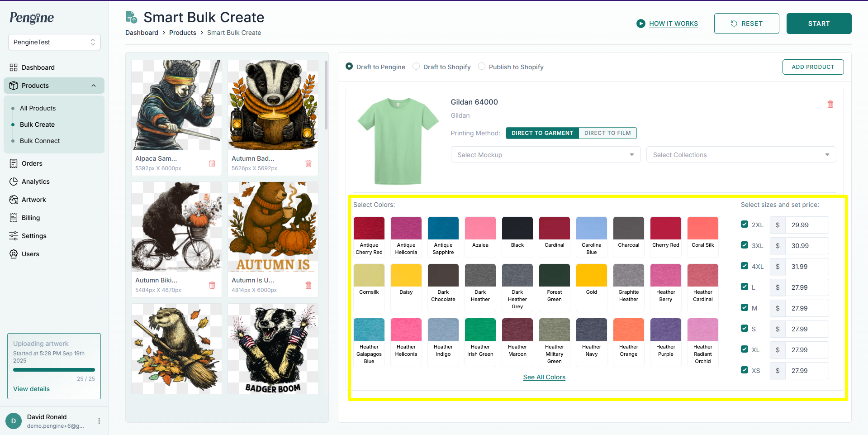The height and width of the screenshot is (435, 868).
Task: Delete the Alpaca Sam artwork via trash icon
Action: (x=212, y=163)
